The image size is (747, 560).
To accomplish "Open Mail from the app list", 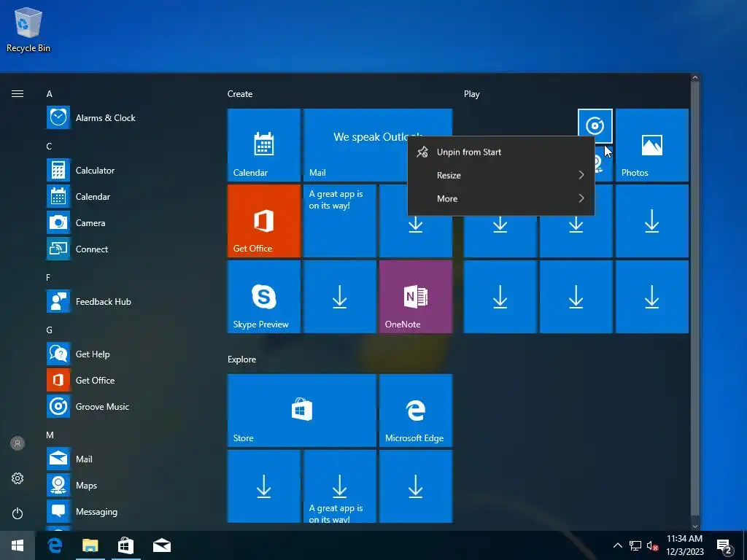I will (x=69, y=459).
